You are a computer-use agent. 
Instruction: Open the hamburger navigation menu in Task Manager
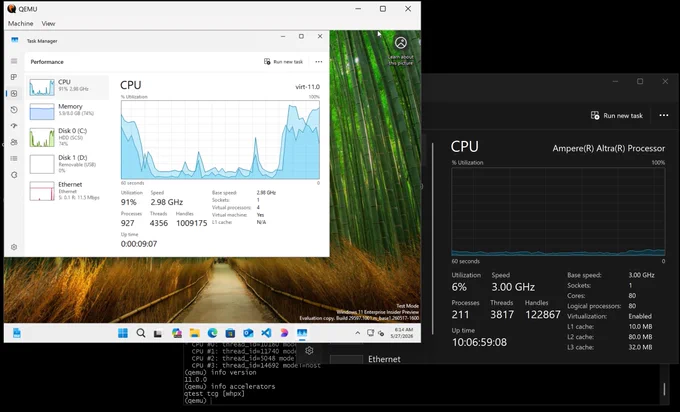pos(14,61)
